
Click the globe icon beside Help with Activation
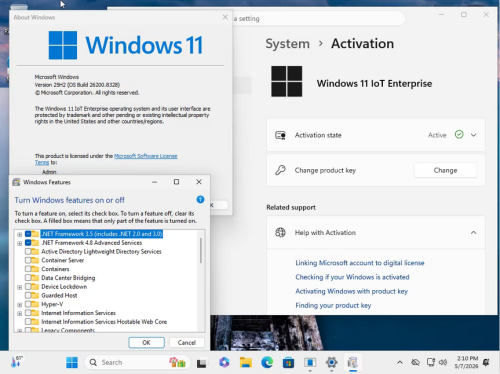(x=280, y=232)
